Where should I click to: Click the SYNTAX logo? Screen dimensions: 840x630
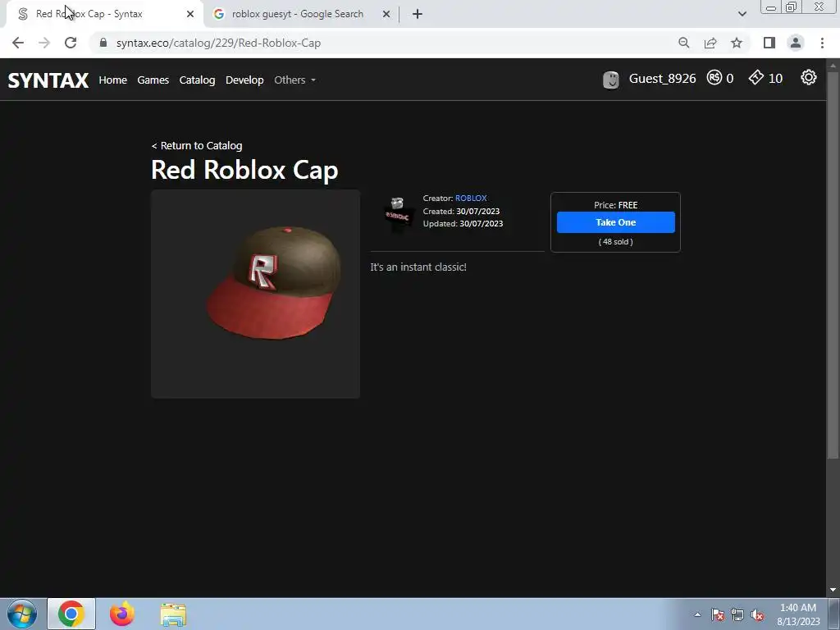(x=48, y=80)
